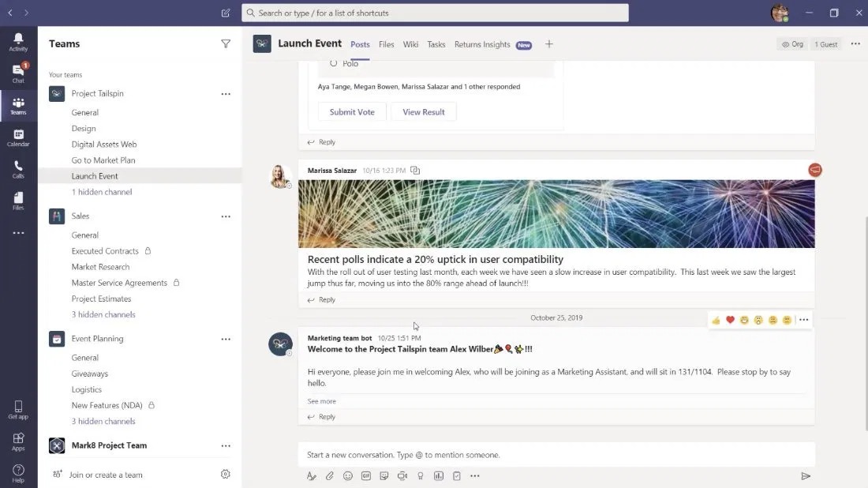The image size is (868, 488).
Task: Click See more on the welcome message
Action: [x=321, y=401]
